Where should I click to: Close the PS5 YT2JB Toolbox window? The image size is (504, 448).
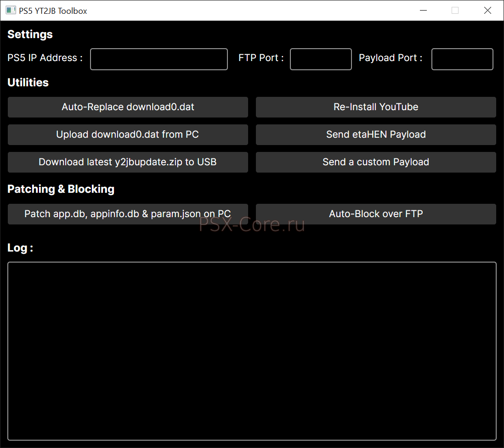tap(487, 10)
